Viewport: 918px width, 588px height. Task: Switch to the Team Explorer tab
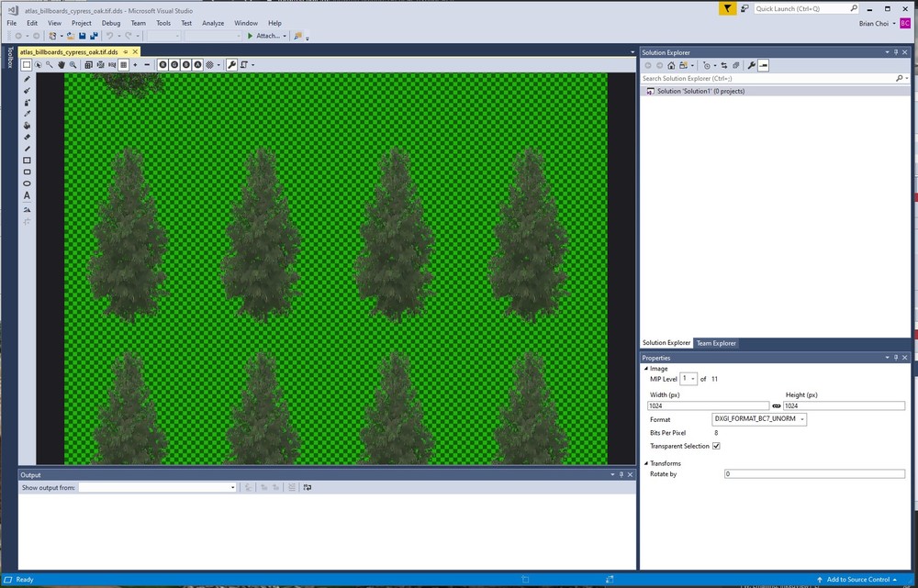click(x=716, y=343)
